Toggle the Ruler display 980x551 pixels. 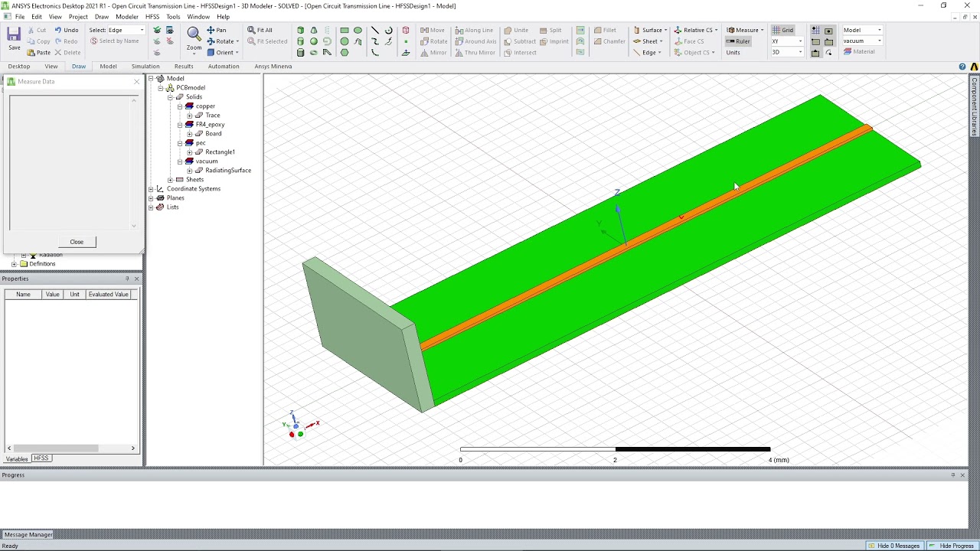tap(739, 41)
